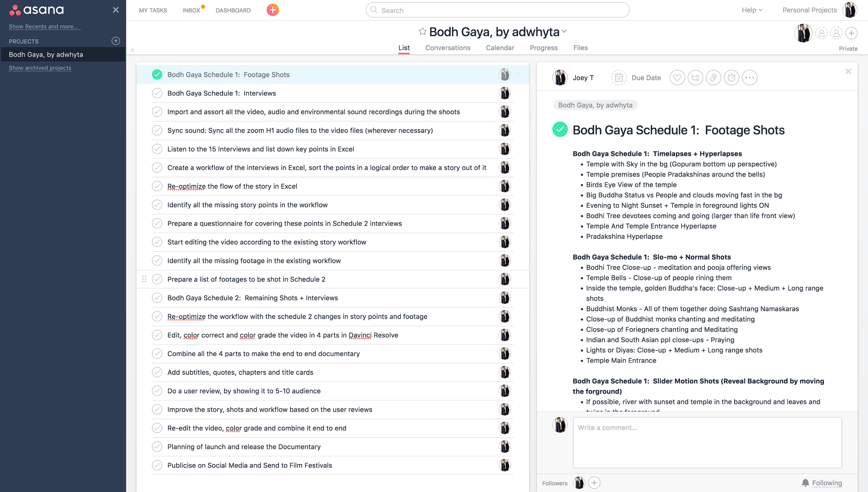Screen dimensions: 868x492
Task: Open the Conversations tab
Action: point(447,48)
